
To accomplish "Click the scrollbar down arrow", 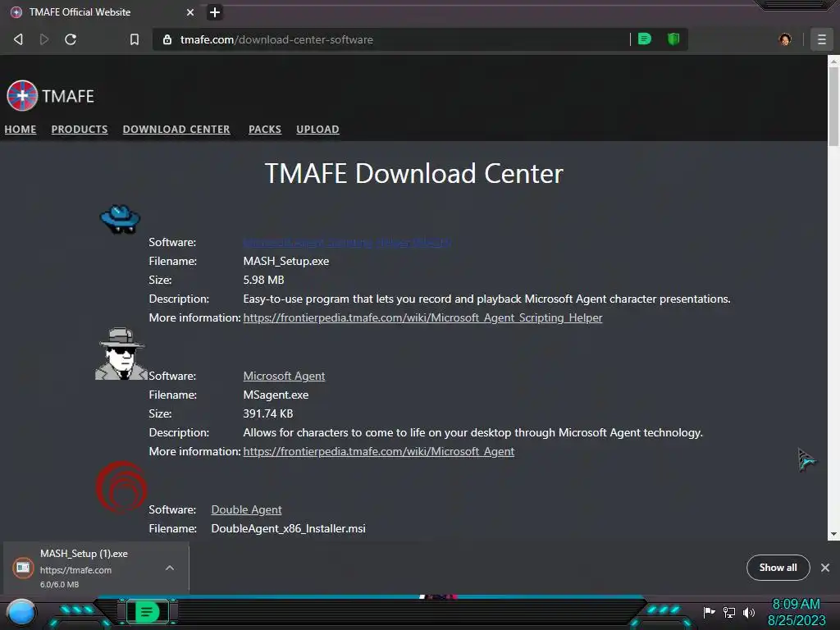I will [x=833, y=534].
